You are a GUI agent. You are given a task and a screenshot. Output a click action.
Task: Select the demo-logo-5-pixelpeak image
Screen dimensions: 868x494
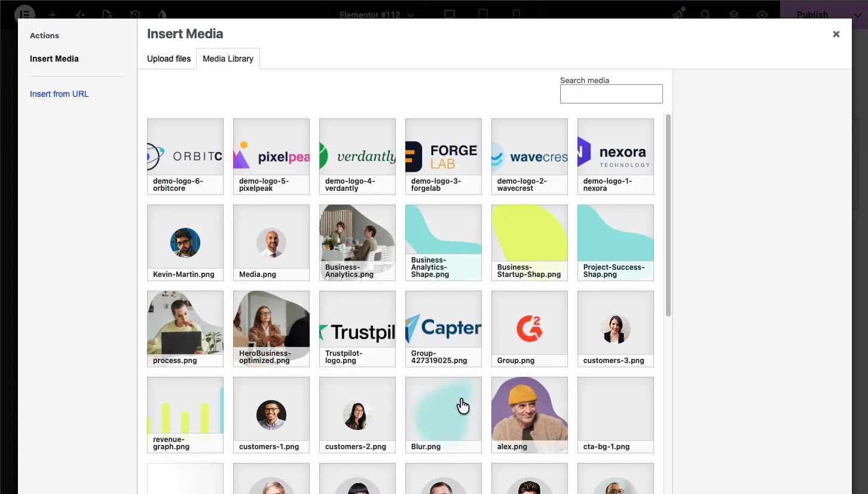coord(271,157)
